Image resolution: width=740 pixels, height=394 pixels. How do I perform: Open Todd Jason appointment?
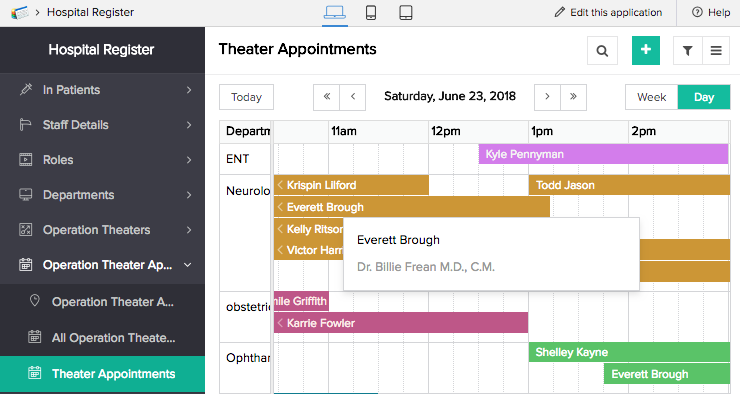630,185
